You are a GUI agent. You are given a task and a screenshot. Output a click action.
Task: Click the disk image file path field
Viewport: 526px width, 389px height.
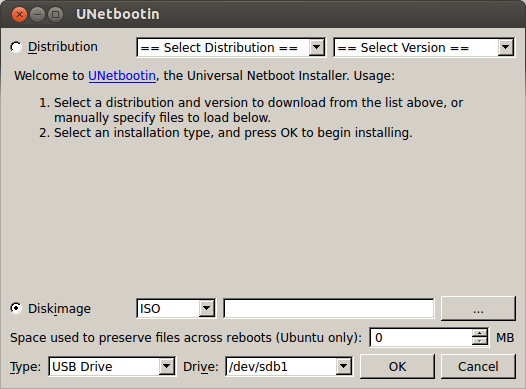point(329,308)
